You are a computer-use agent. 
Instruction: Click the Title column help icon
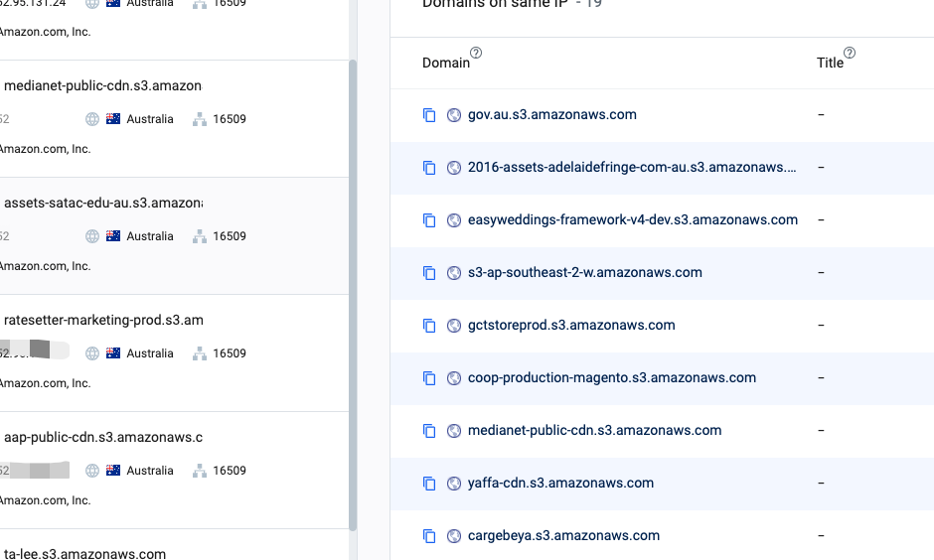[850, 53]
